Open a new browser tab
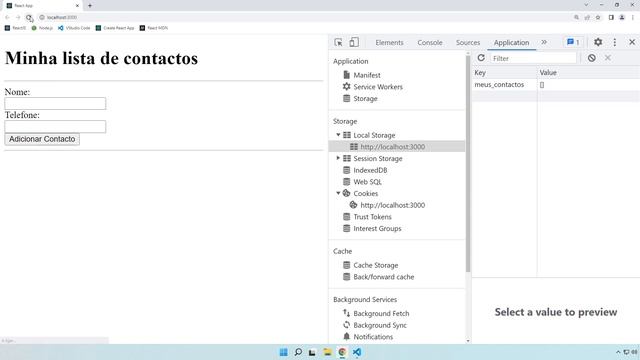The width and height of the screenshot is (640, 360). pyautogui.click(x=90, y=6)
